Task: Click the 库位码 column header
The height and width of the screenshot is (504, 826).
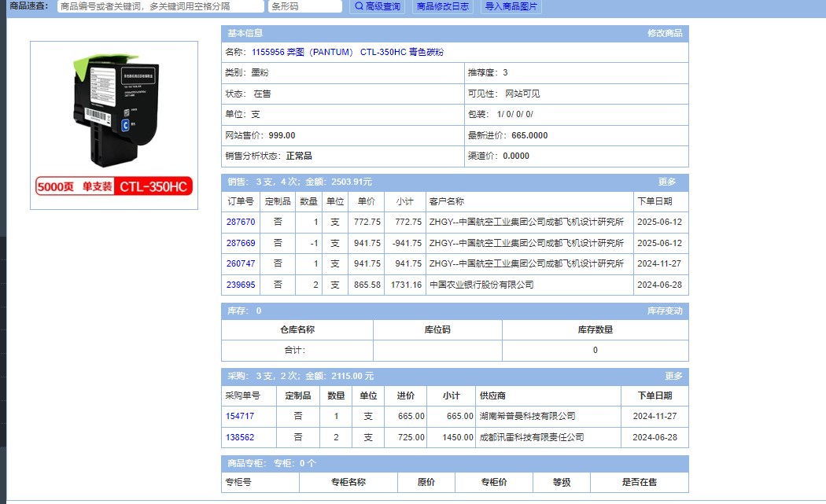Action: coord(437,329)
